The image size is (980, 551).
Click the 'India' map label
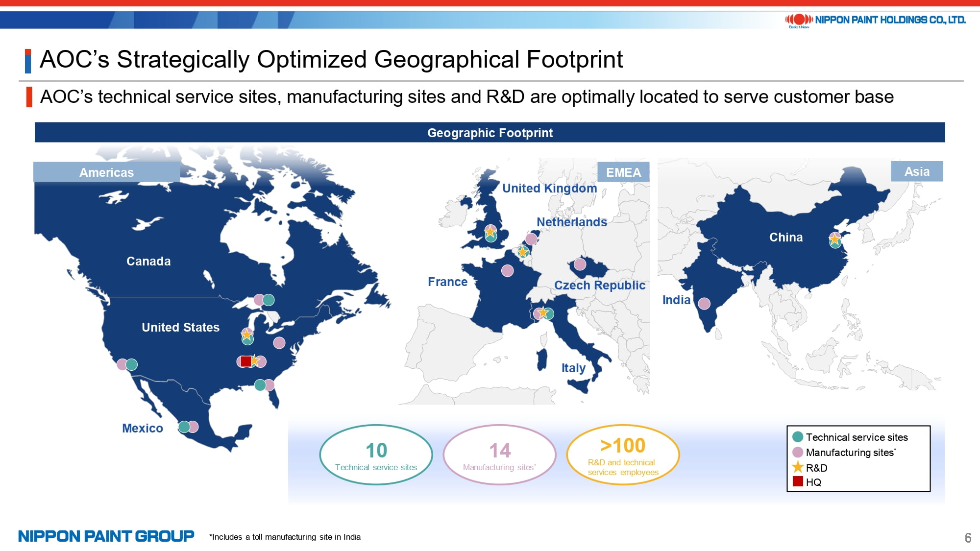tap(676, 300)
